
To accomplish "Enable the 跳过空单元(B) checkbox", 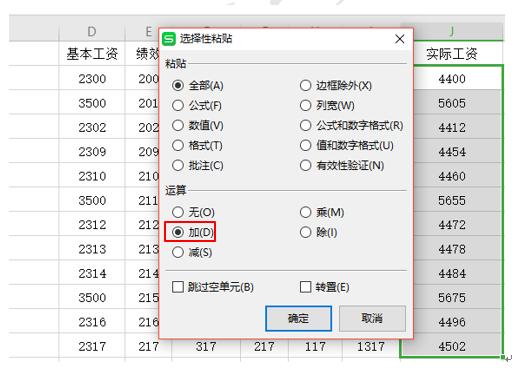I will [213, 287].
